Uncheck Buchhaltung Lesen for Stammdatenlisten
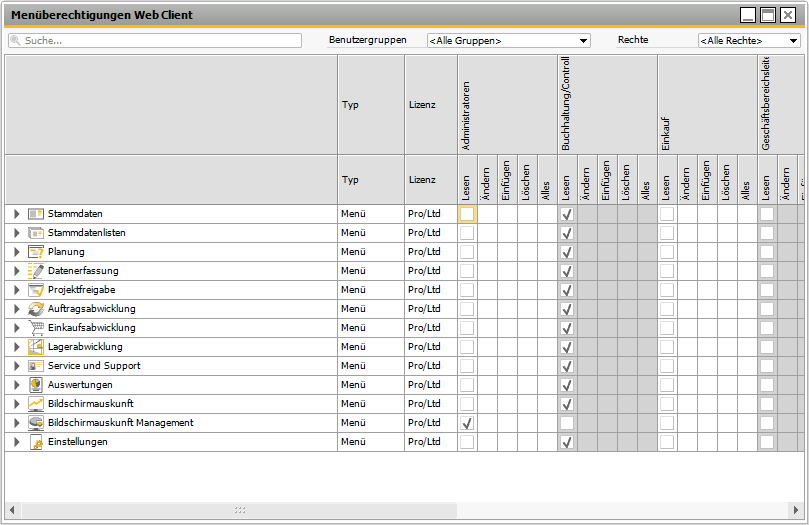This screenshot has width=809, height=525. click(x=567, y=233)
